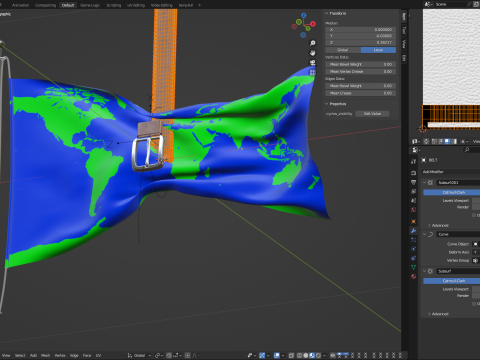Image resolution: width=480 pixels, height=360 pixels.
Task: Open the Output properties tab icon
Action: click(414, 182)
